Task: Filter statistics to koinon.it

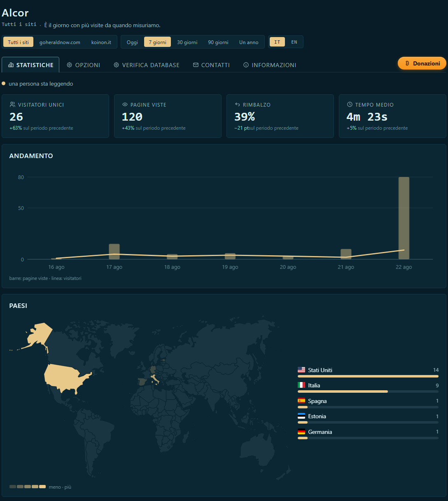Action: coord(101,42)
